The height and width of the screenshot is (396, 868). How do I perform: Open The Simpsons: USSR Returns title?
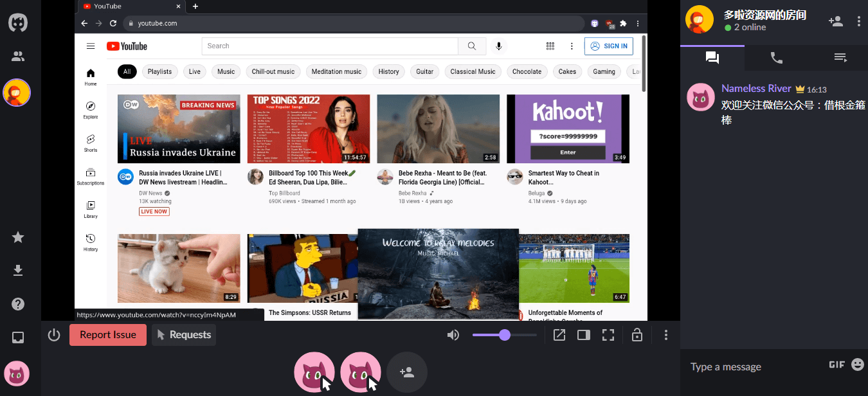[x=310, y=313]
